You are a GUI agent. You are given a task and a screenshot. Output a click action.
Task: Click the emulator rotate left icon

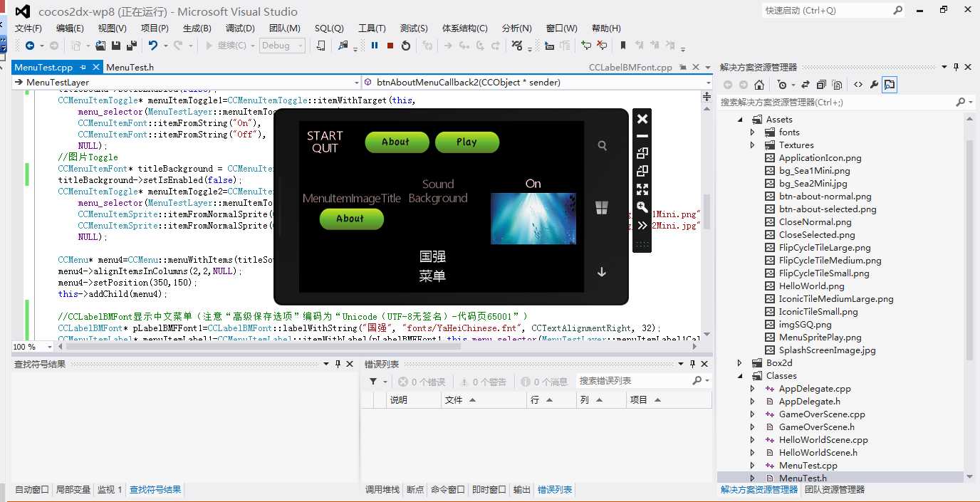(642, 153)
